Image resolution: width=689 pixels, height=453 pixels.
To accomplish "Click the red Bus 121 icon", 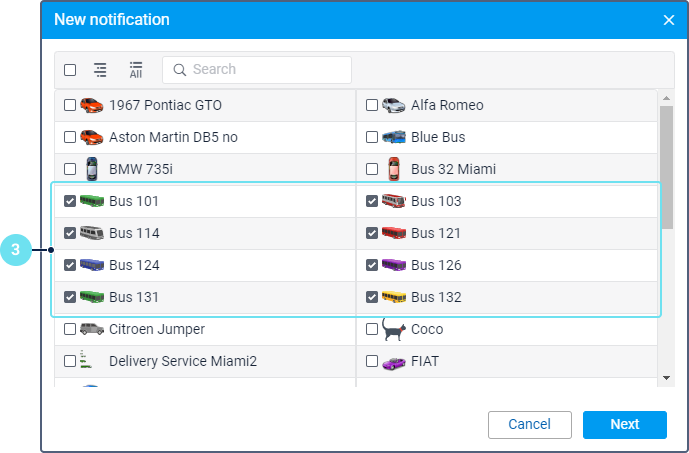I will (x=394, y=233).
